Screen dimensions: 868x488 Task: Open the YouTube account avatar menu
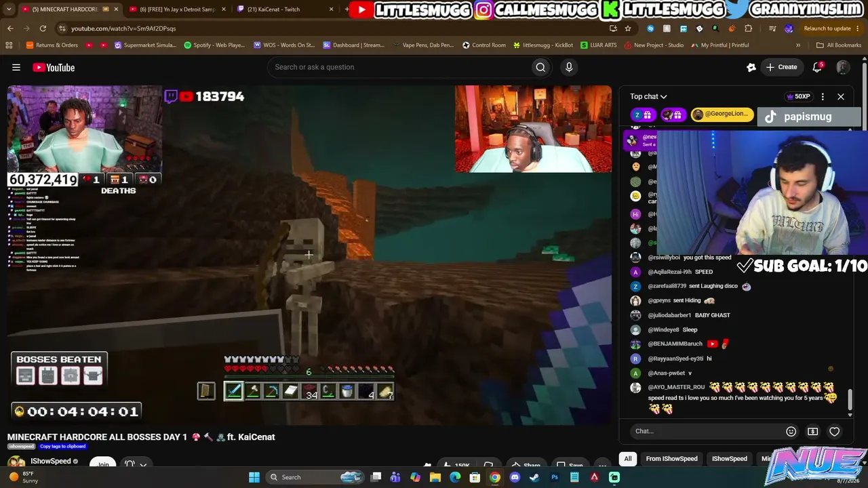pos(843,67)
